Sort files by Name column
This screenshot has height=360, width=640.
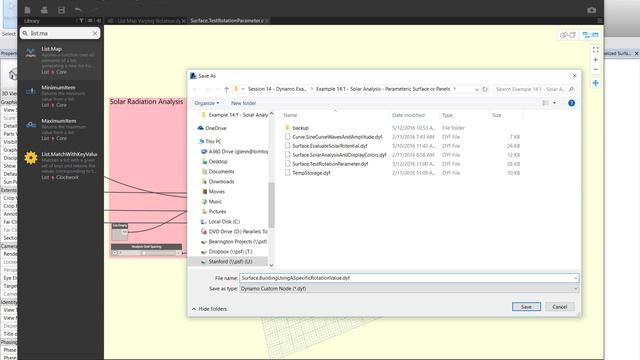(290, 115)
